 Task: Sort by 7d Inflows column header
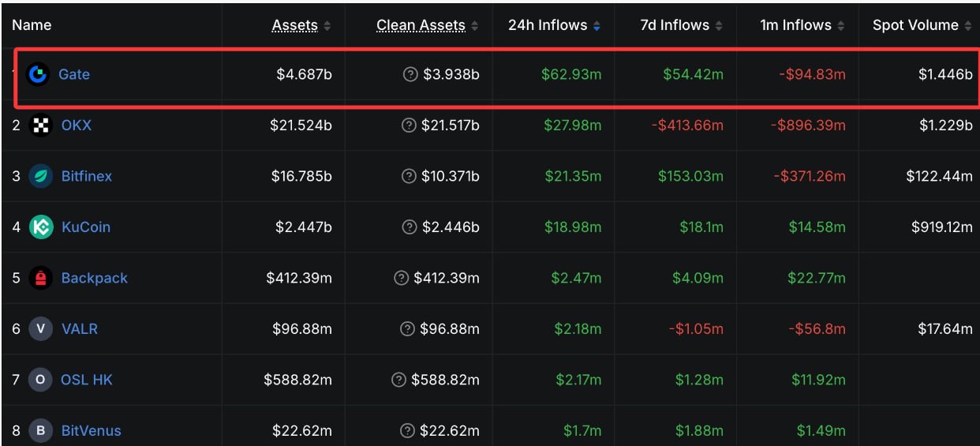681,25
